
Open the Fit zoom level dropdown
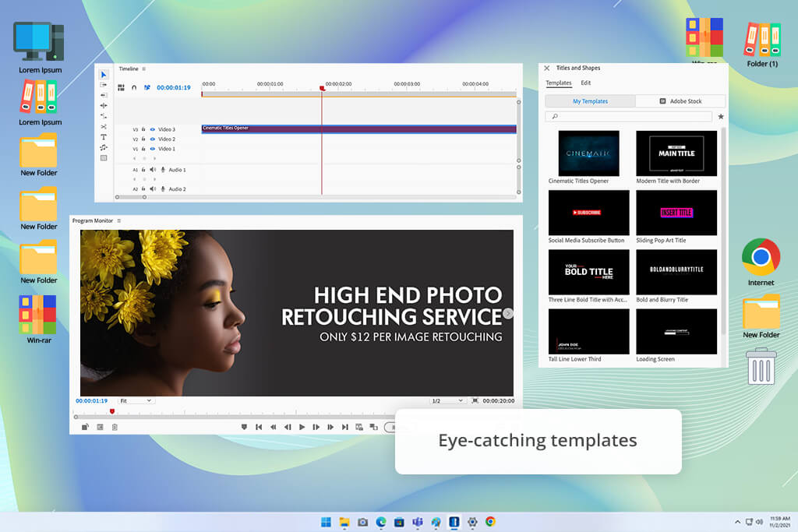pyautogui.click(x=136, y=401)
